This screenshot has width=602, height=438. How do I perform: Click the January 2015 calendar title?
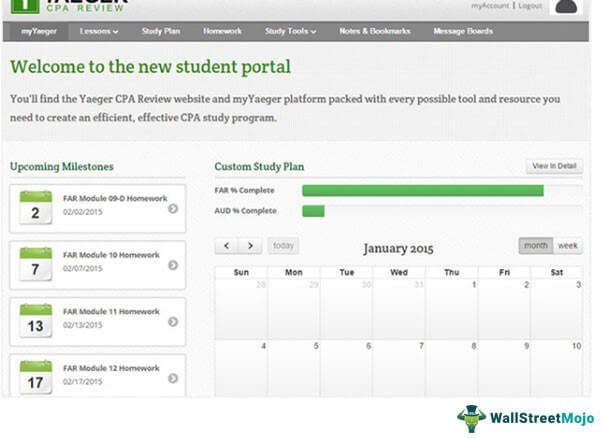398,249
